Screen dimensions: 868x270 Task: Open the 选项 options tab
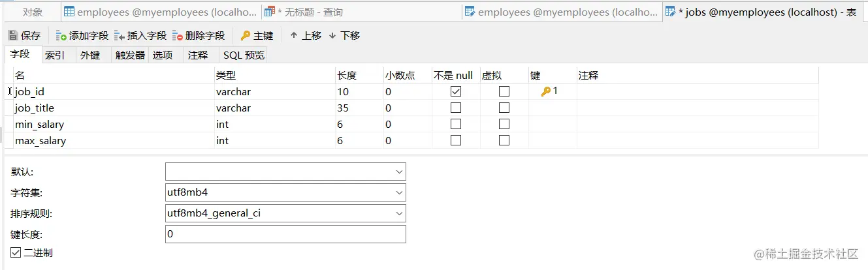pyautogui.click(x=163, y=55)
